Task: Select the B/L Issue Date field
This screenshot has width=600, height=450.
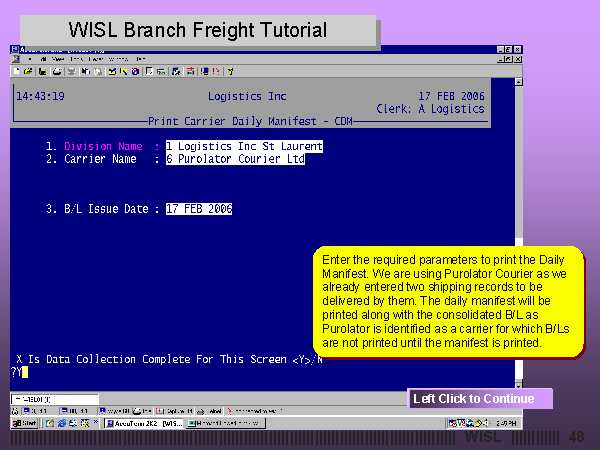Action: point(199,209)
